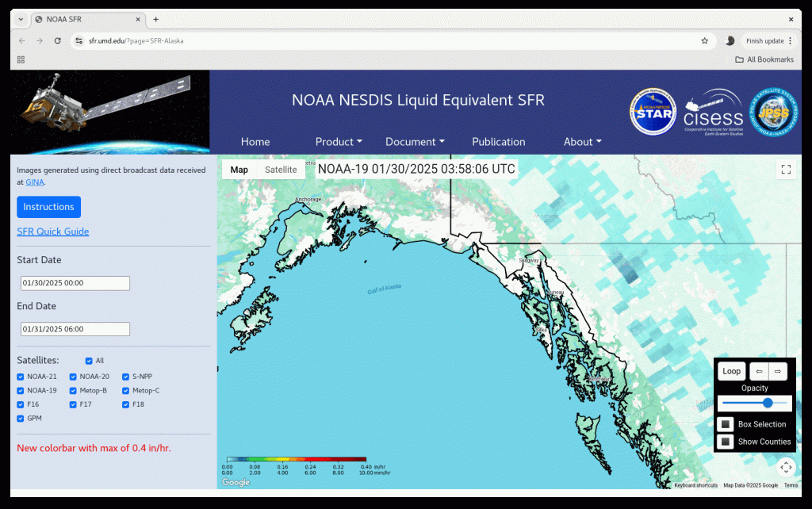Close the NOAA SFR tab
The width and height of the screenshot is (812, 509).
[138, 19]
